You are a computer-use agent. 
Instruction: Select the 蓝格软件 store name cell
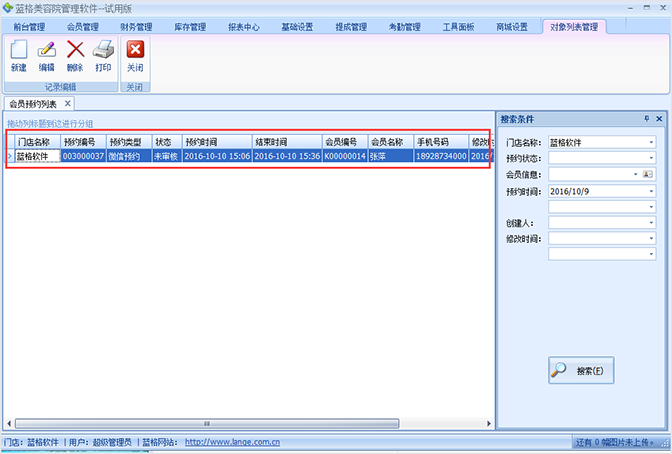click(37, 156)
